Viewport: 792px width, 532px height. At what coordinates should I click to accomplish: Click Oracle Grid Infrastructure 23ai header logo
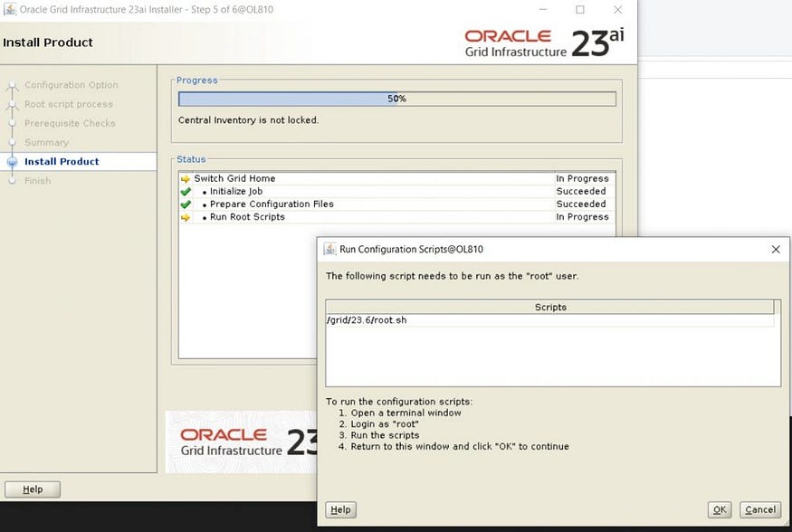544,43
